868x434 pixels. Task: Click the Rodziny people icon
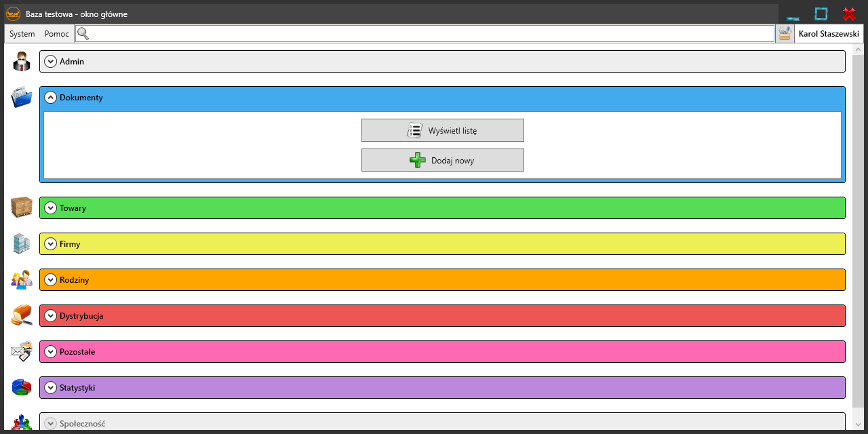[22, 279]
